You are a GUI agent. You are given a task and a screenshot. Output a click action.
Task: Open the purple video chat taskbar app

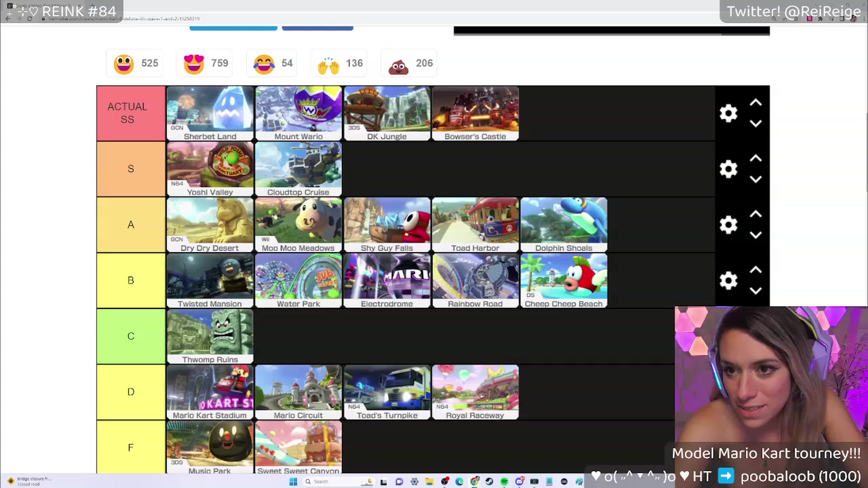coord(399,482)
